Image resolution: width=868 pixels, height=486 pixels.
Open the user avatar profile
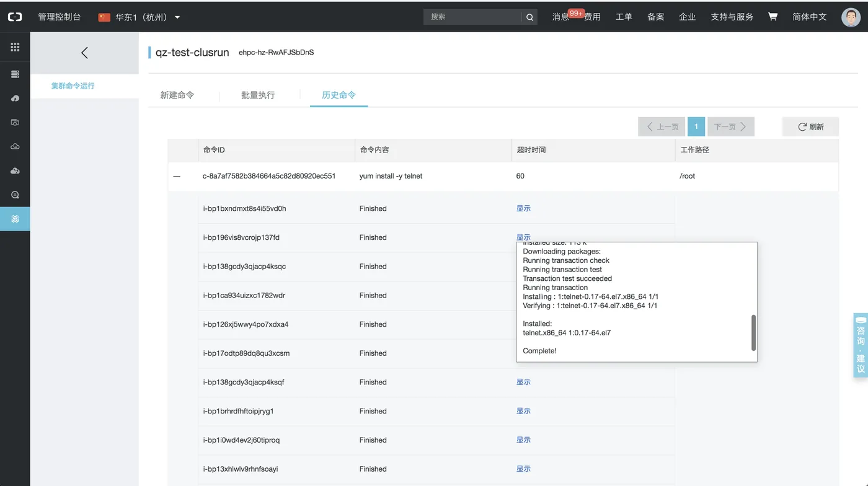tap(851, 17)
